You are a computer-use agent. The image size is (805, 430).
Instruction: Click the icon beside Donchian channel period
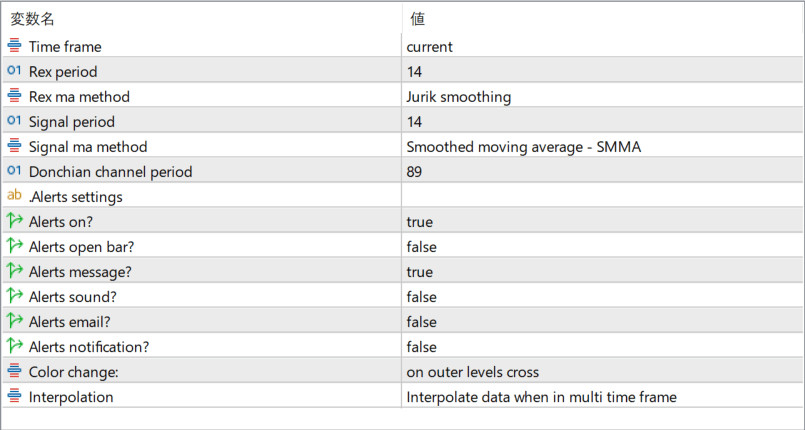14,171
